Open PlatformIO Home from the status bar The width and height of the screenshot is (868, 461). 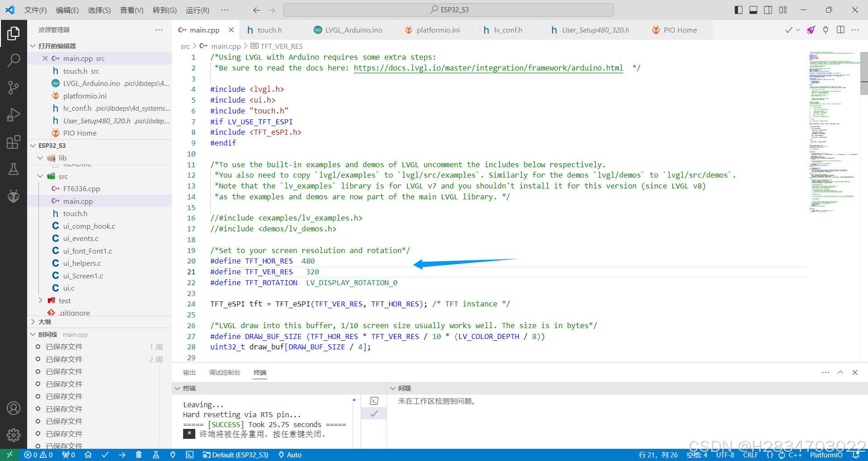pyautogui.click(x=88, y=455)
